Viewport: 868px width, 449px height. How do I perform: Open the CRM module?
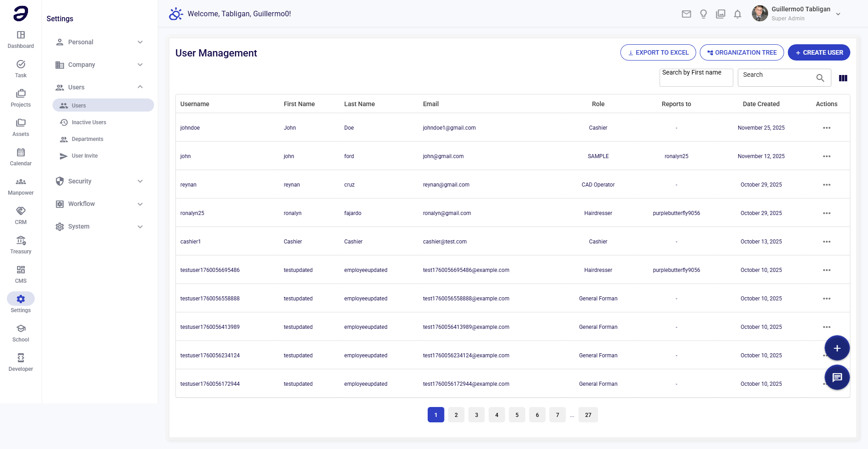pos(20,215)
